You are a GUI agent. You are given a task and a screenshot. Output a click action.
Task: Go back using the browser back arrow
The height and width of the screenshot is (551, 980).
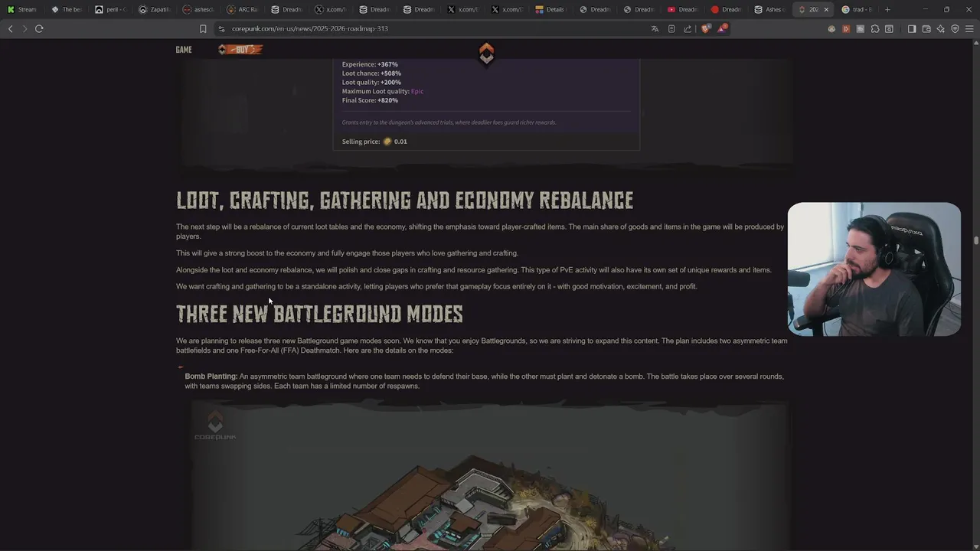(10, 28)
